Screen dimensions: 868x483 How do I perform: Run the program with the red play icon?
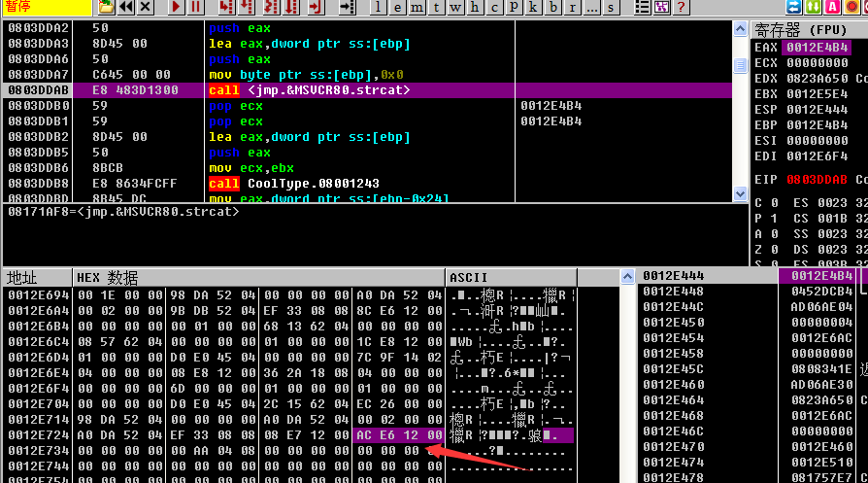pos(176,7)
